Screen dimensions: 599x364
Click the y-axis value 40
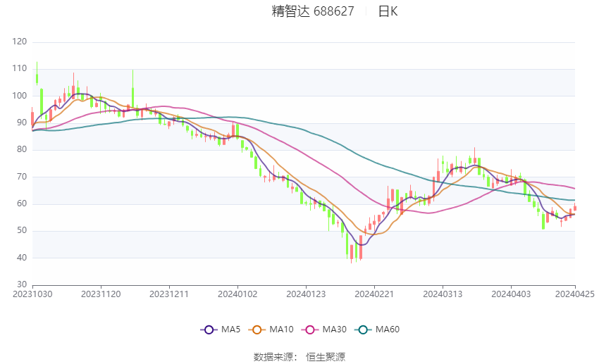(22, 258)
